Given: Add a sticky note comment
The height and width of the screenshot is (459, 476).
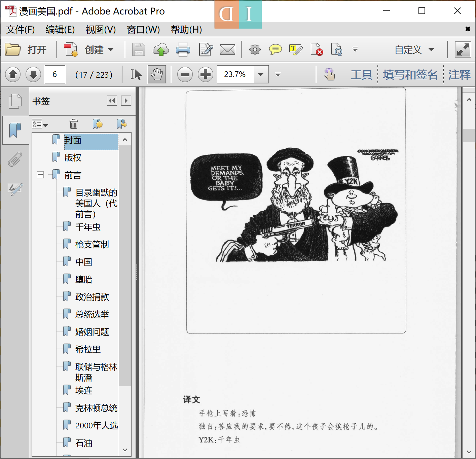Looking at the screenshot, I should click(276, 50).
